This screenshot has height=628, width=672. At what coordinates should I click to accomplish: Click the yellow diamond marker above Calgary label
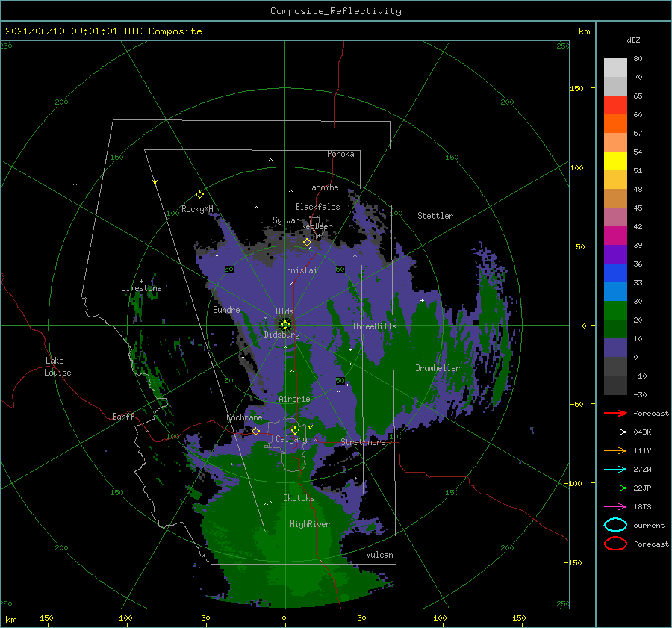[x=295, y=430]
